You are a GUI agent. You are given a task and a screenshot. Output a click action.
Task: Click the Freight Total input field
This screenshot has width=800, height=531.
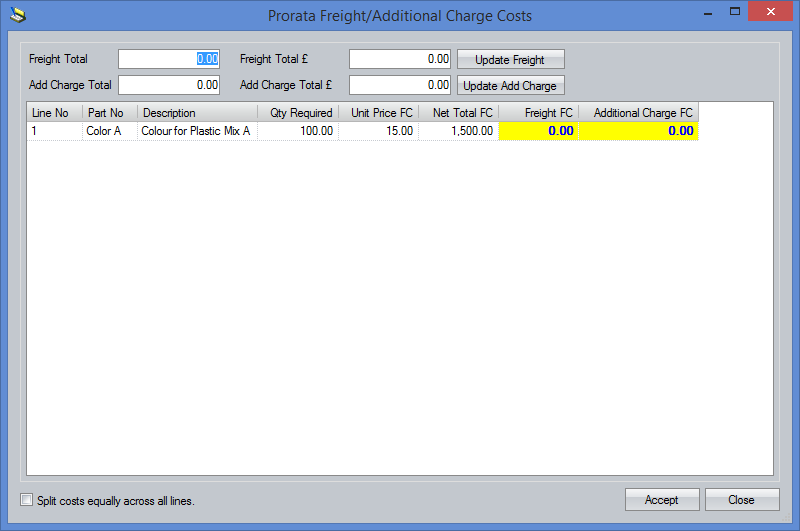coord(168,59)
